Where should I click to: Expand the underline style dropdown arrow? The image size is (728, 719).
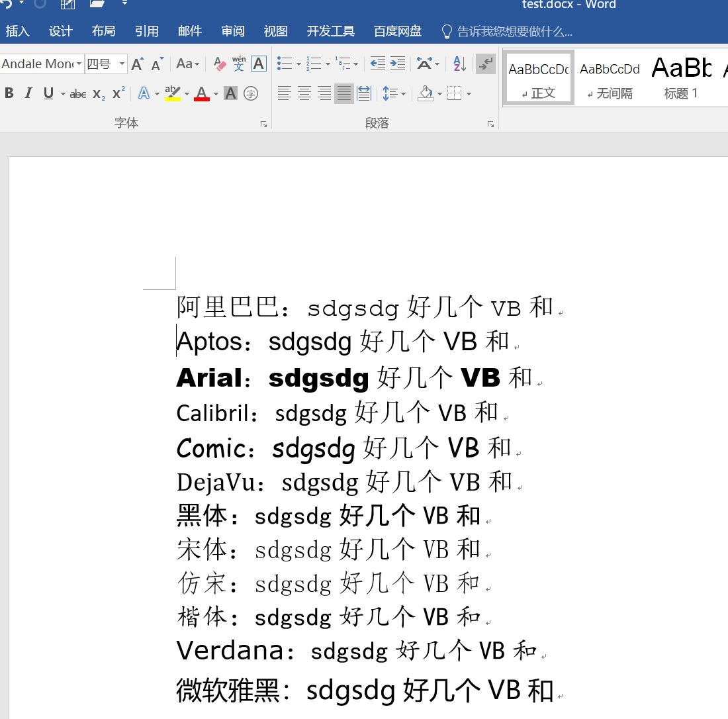click(x=63, y=94)
